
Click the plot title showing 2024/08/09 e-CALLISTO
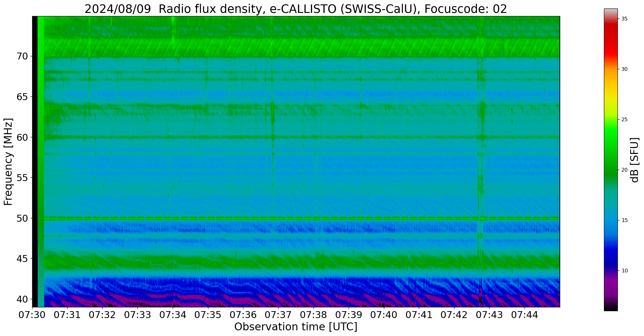pyautogui.click(x=296, y=9)
